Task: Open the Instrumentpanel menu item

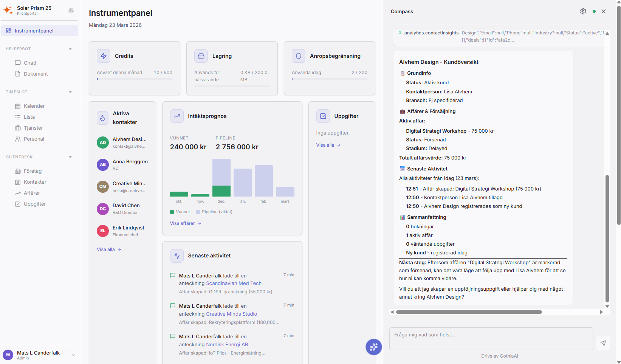Action: point(34,31)
